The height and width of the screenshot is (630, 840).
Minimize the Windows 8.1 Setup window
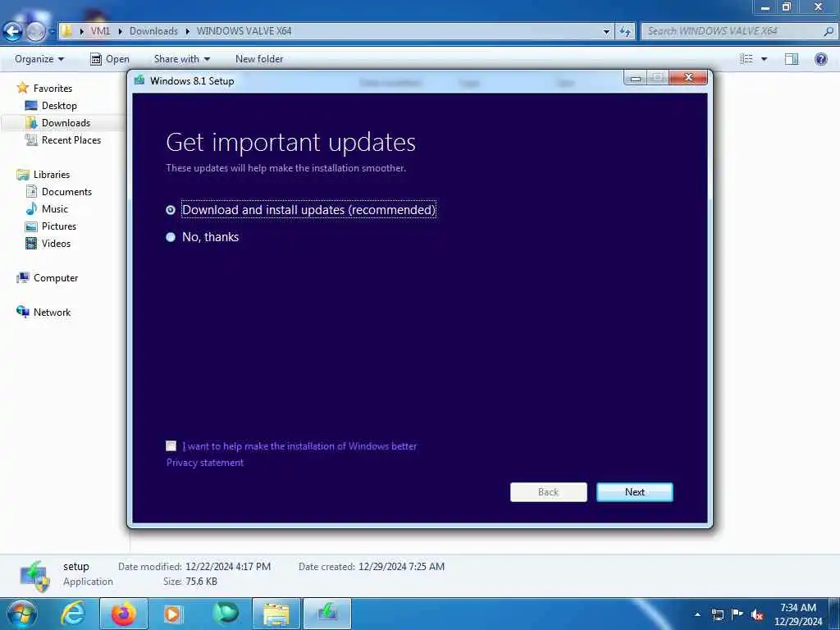pos(636,78)
